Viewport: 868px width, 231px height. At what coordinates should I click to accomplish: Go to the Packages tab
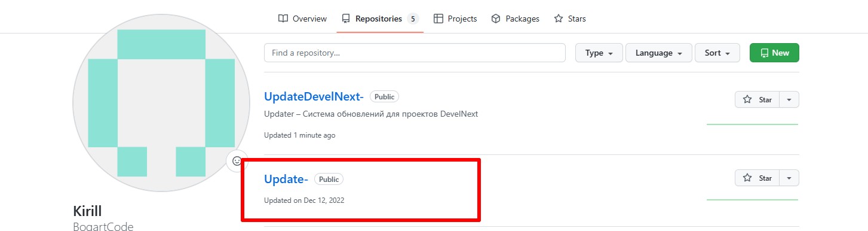coord(515,19)
